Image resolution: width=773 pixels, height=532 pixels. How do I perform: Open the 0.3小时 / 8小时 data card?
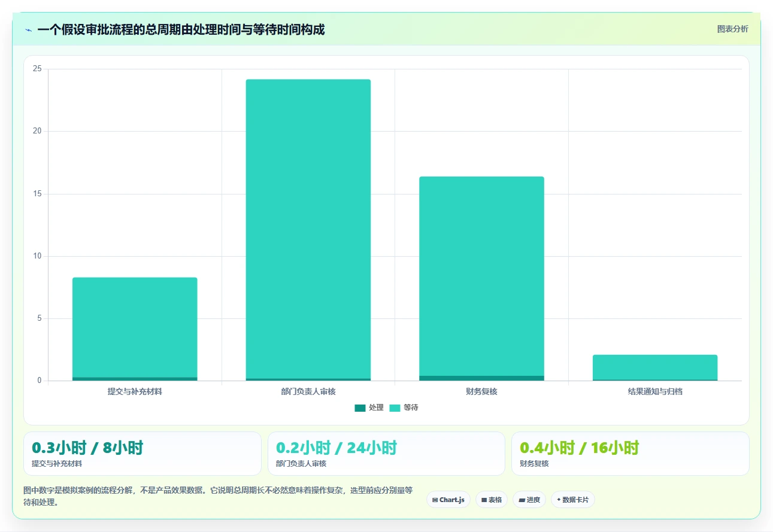coord(143,454)
